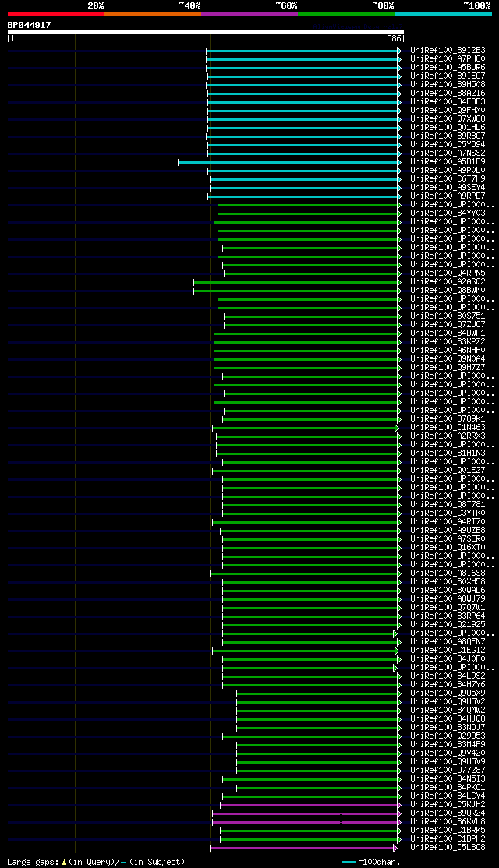Select the UniRef100_A4RT70 label
This screenshot has width=499, height=868.
click(448, 522)
